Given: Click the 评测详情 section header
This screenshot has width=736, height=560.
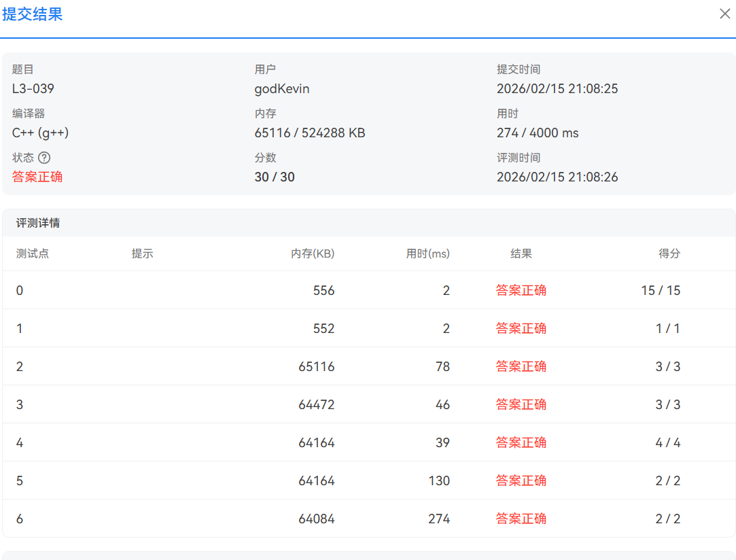Looking at the screenshot, I should pyautogui.click(x=38, y=223).
